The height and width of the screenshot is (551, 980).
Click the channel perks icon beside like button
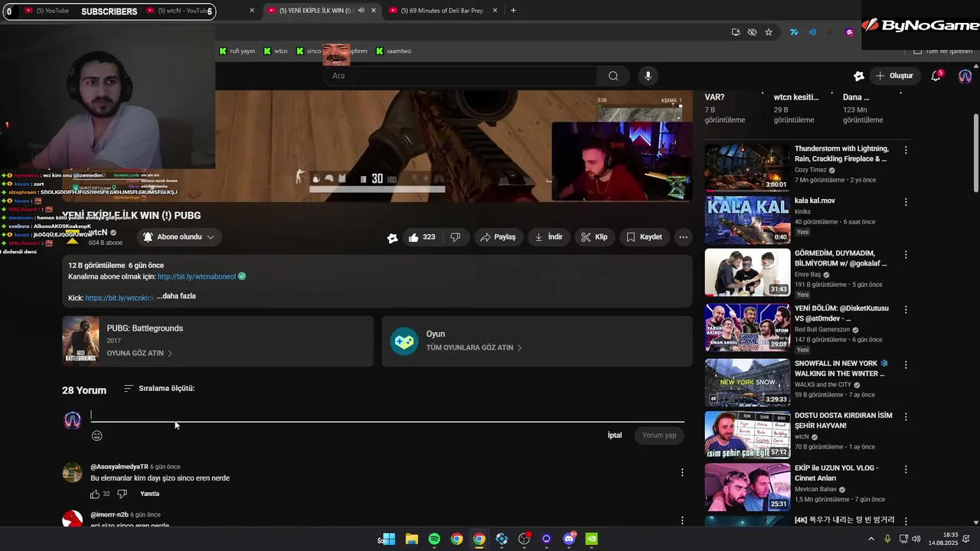(x=392, y=238)
